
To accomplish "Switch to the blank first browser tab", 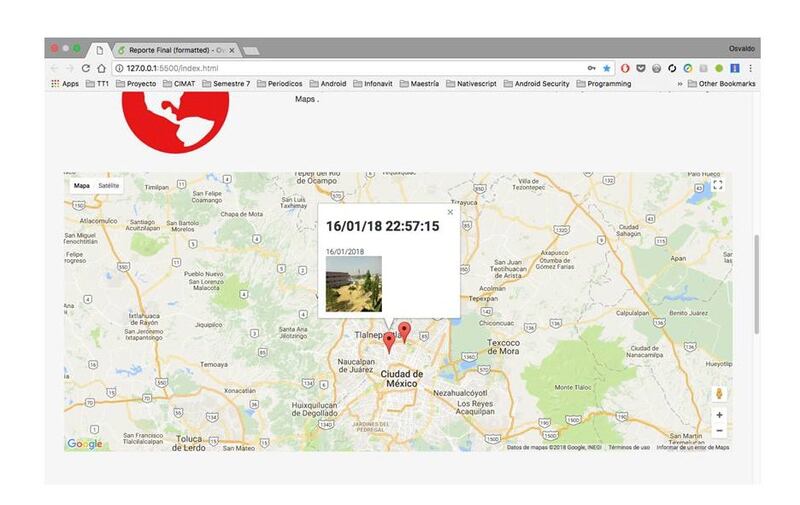I will (x=99, y=50).
